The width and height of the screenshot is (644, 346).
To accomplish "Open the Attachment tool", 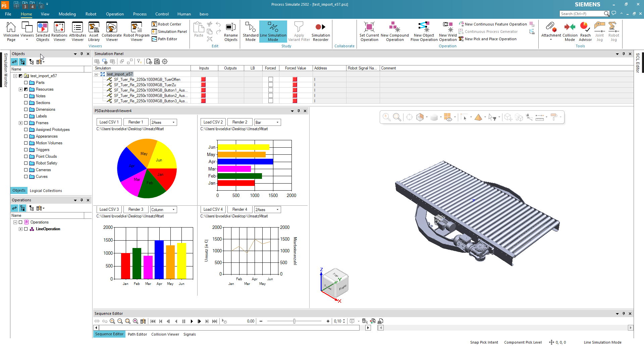I will click(551, 32).
